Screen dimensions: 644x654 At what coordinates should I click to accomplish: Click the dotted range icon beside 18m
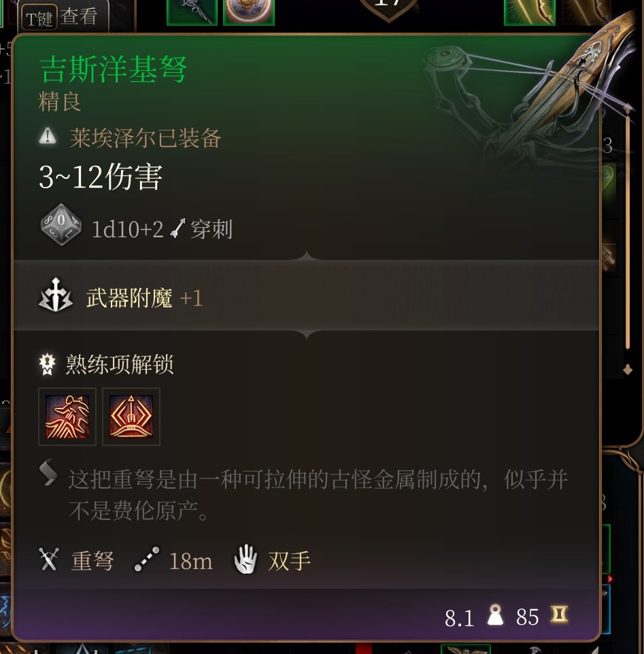(x=146, y=559)
